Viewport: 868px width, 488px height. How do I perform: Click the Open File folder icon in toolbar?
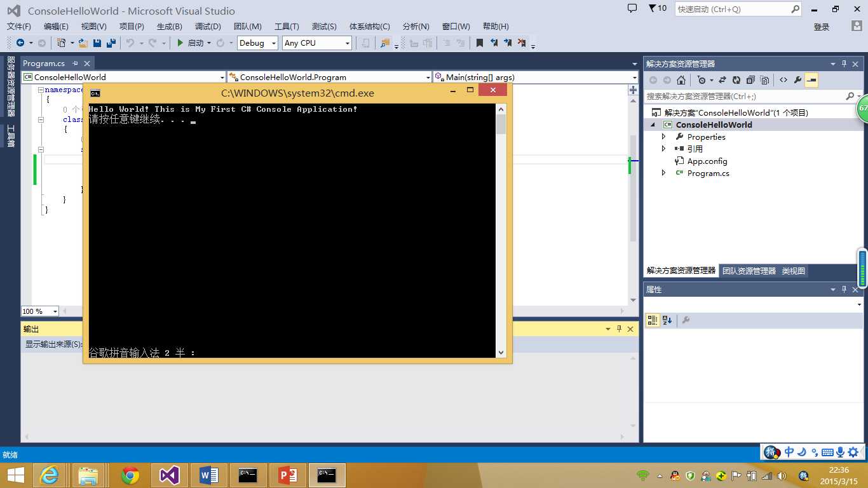[83, 43]
